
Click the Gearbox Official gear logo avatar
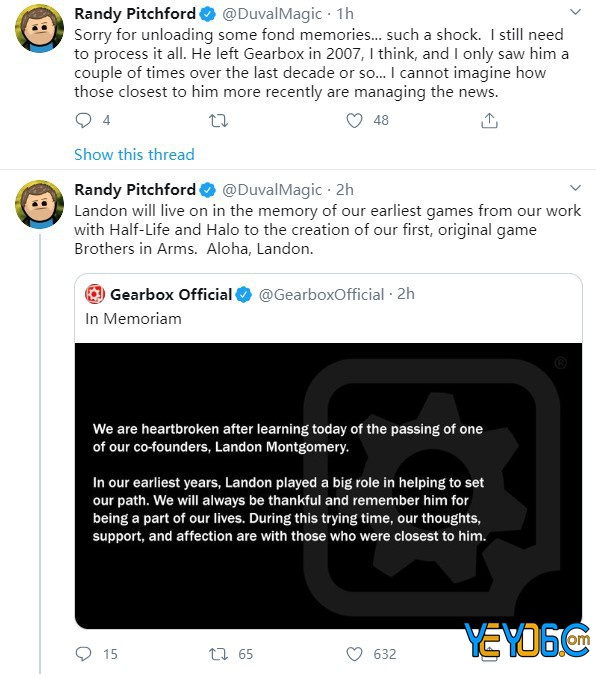(95, 294)
